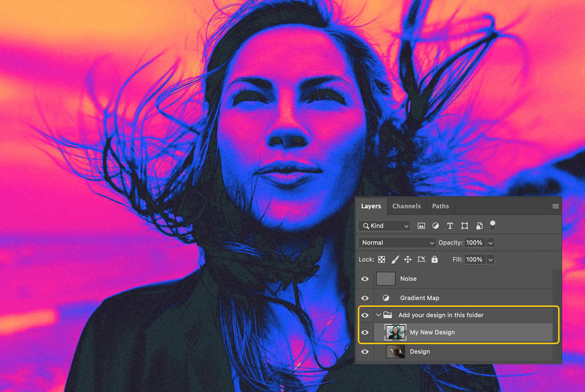Select the smart objects filter icon

479,226
